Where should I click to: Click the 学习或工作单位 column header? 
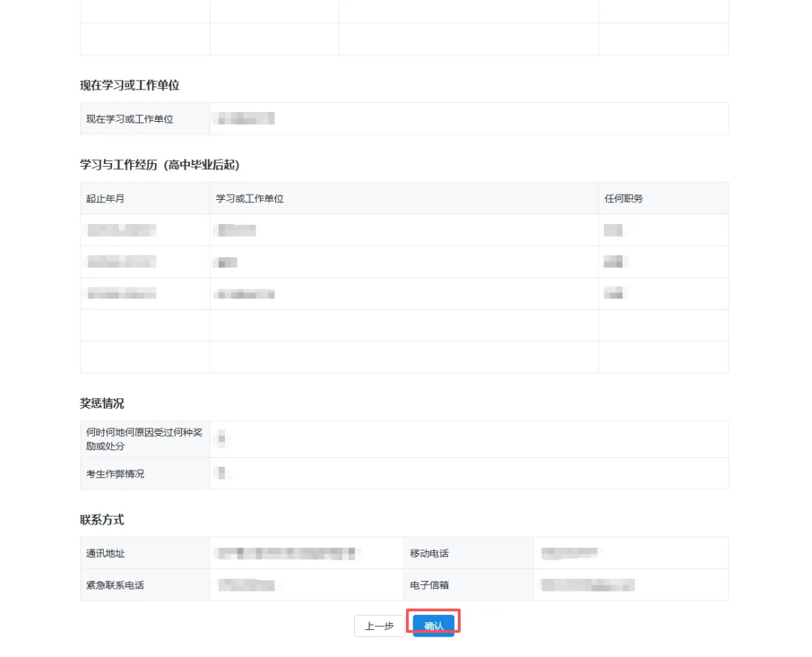[x=250, y=198]
